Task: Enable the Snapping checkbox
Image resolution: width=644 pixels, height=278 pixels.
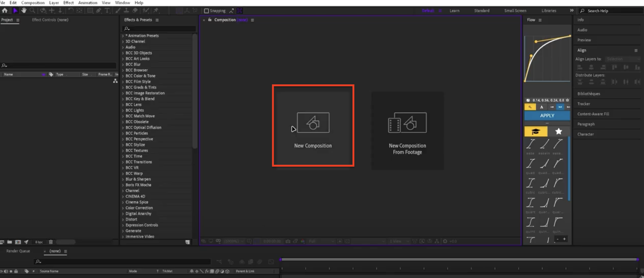Action: coord(206,11)
